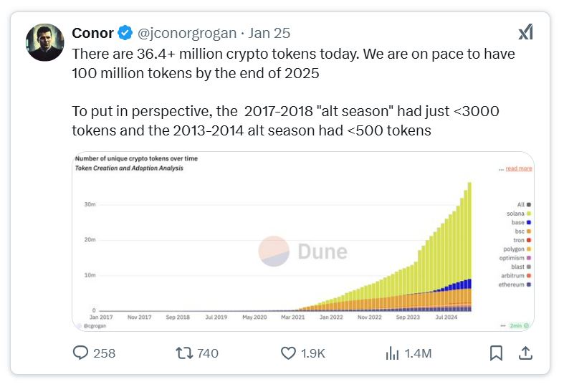Click the share upload icon
This screenshot has height=392, width=564.
(525, 353)
